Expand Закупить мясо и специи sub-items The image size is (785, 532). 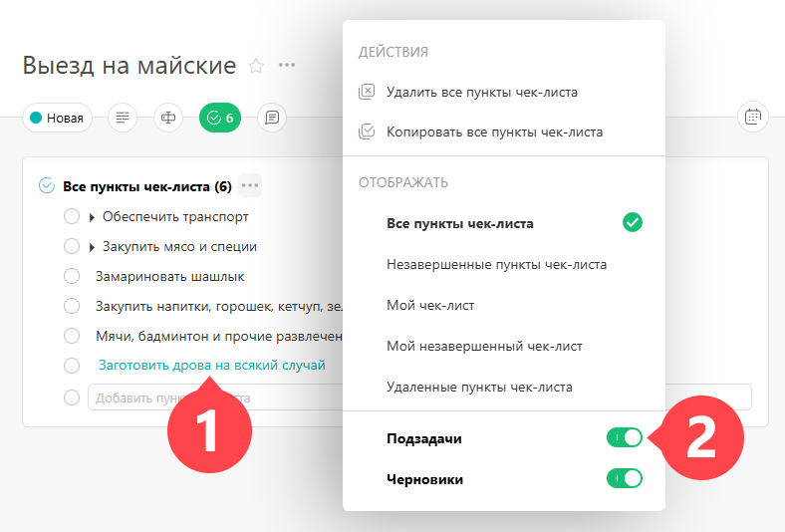(x=92, y=247)
